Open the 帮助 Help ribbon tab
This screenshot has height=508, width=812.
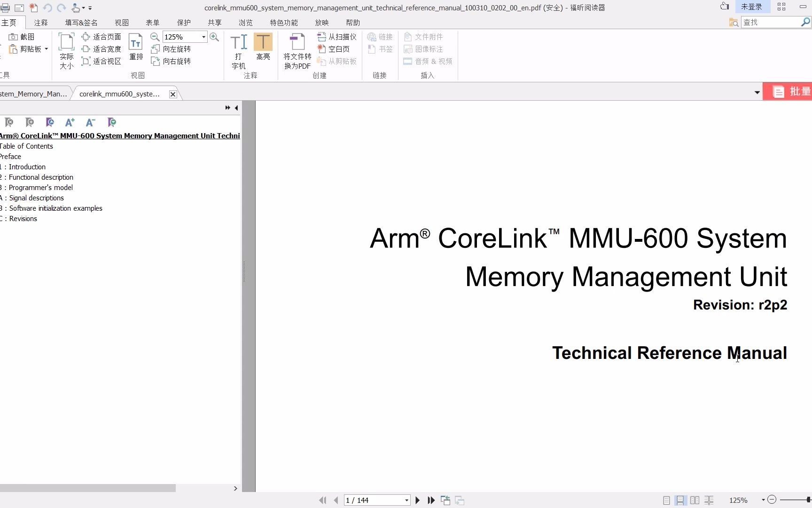353,23
